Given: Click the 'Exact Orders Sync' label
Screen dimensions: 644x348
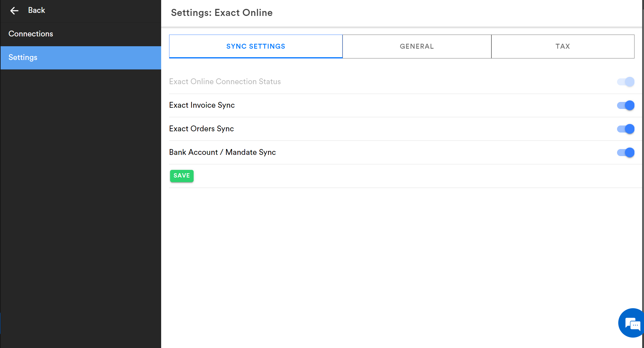Looking at the screenshot, I should click(x=202, y=129).
